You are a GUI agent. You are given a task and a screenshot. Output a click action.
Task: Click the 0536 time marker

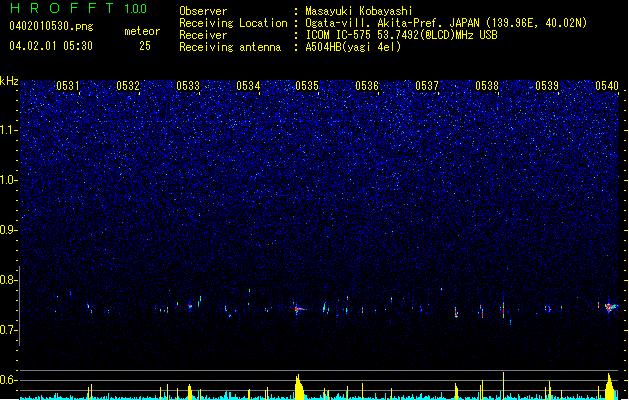pos(367,86)
